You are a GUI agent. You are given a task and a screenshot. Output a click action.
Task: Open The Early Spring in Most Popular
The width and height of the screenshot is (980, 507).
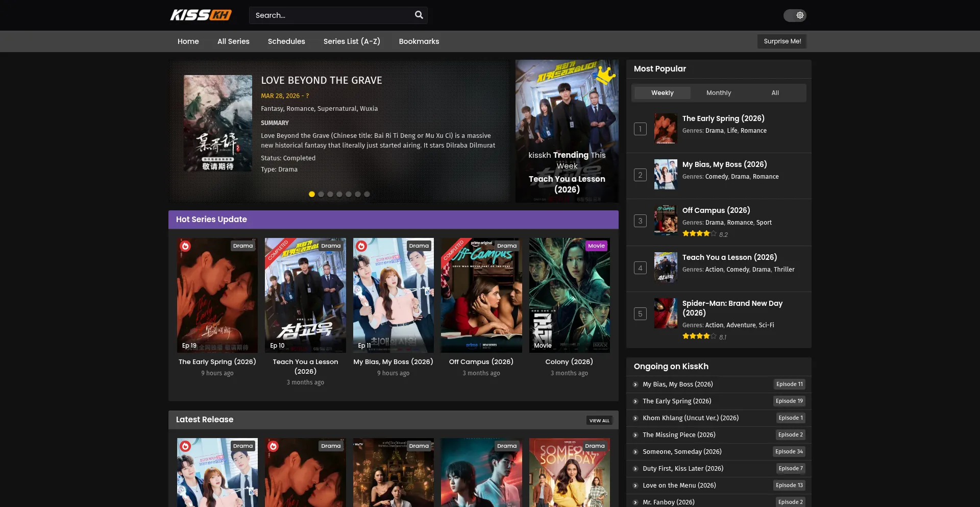point(723,118)
